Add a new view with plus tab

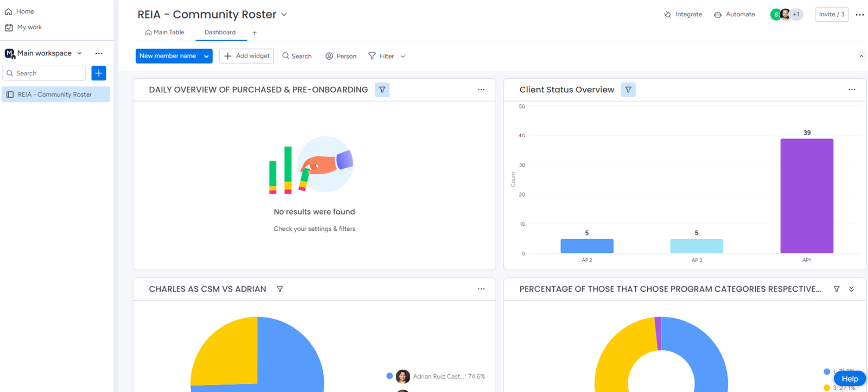254,33
